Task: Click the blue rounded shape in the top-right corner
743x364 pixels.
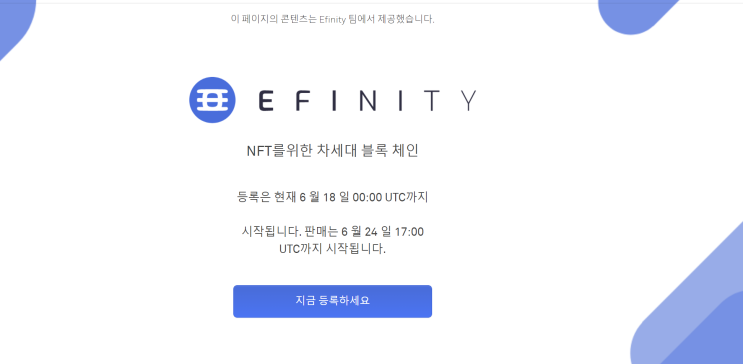Action: 633,14
